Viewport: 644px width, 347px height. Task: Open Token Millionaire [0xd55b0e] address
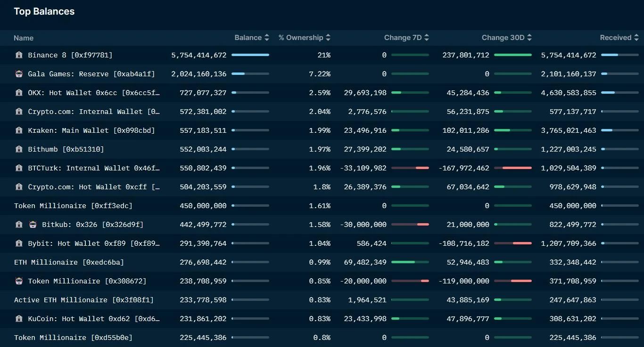click(73, 338)
